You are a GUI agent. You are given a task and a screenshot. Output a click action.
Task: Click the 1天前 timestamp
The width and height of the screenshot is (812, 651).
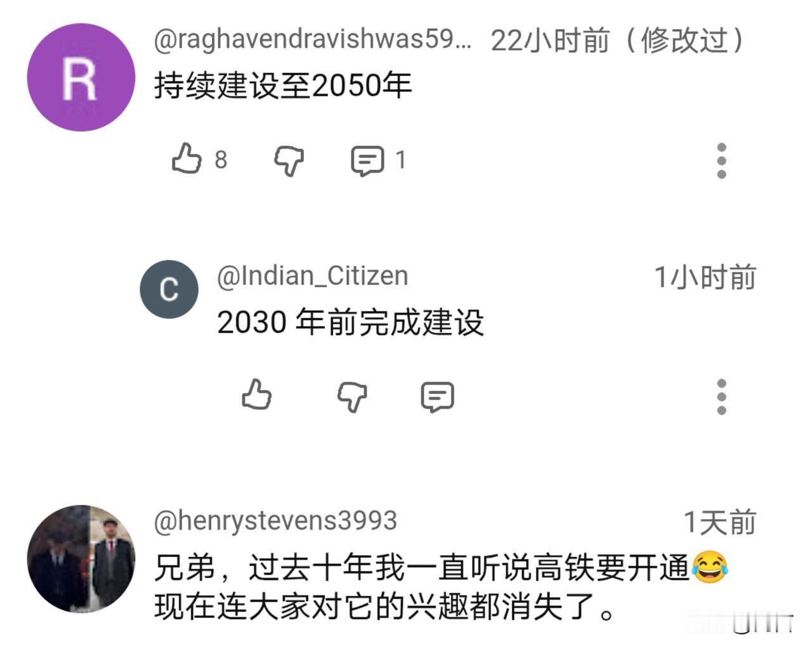pyautogui.click(x=719, y=523)
